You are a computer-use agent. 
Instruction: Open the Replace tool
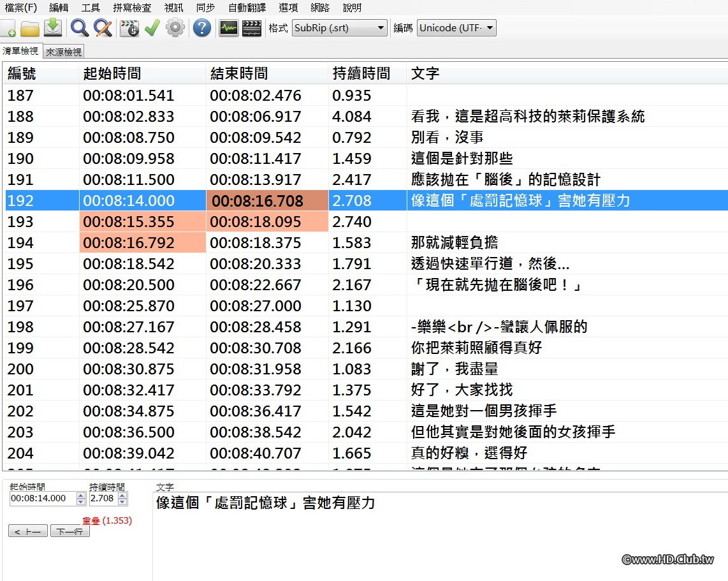coord(101,28)
